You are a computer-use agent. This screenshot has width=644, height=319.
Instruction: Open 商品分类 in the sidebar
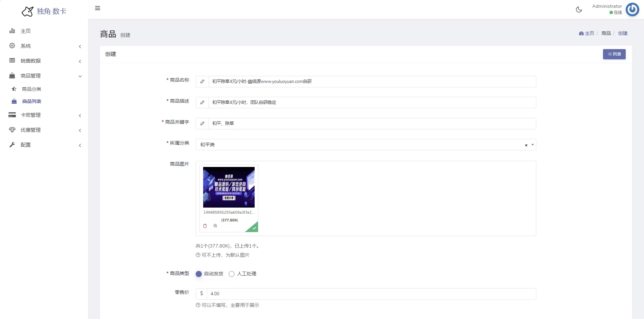click(31, 89)
